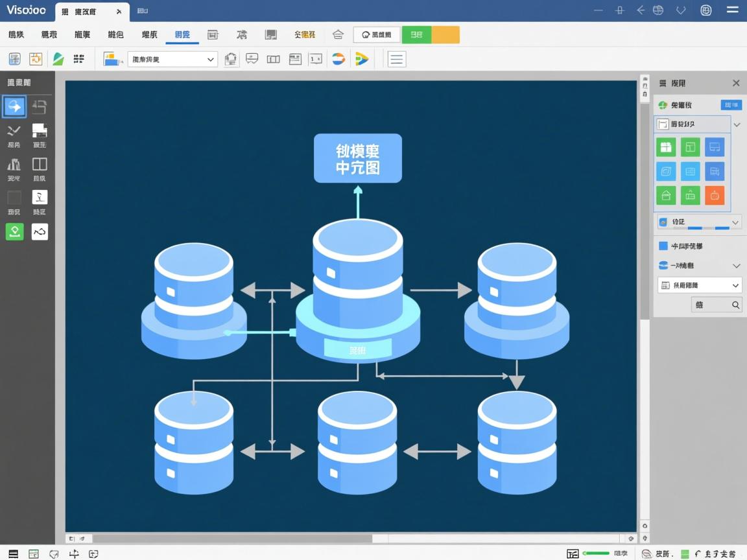Click the white squiggle curve tool icon
This screenshot has width=747, height=560.
click(x=40, y=231)
